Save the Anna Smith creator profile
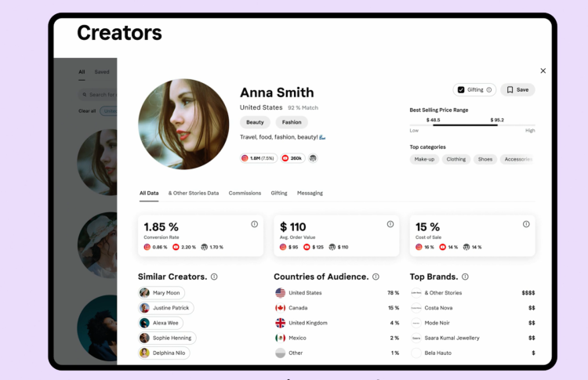The width and height of the screenshot is (588, 380). point(517,90)
